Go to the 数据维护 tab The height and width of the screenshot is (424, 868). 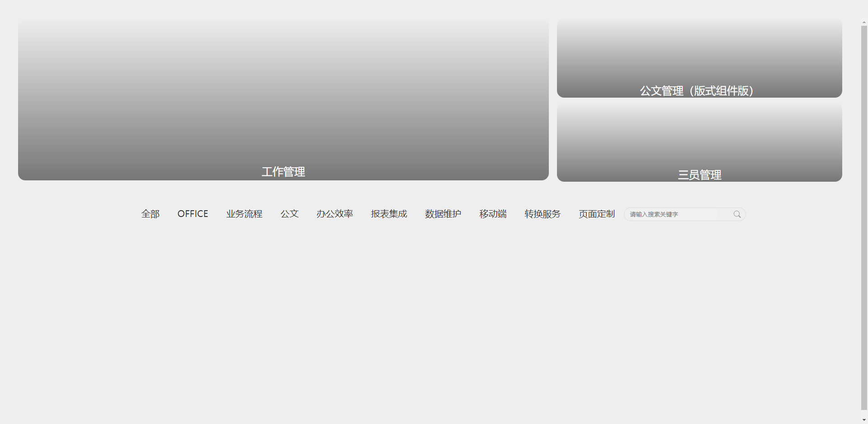click(443, 214)
